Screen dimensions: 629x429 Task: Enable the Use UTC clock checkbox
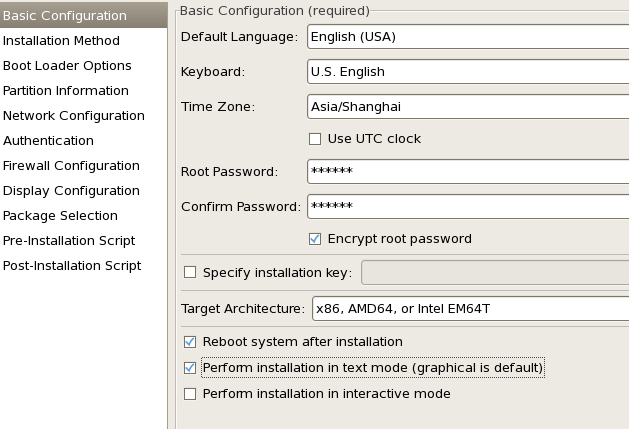tap(315, 139)
